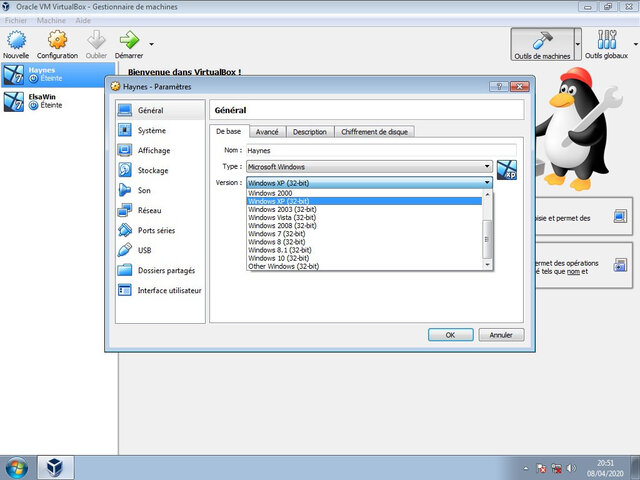Select Ports séries category icon
The height and width of the screenshot is (480, 640).
point(124,230)
